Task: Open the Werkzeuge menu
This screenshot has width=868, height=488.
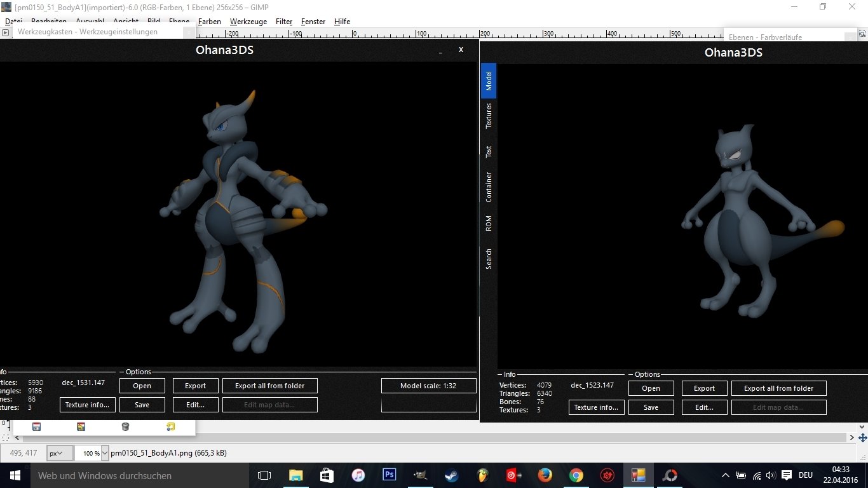Action: [248, 22]
